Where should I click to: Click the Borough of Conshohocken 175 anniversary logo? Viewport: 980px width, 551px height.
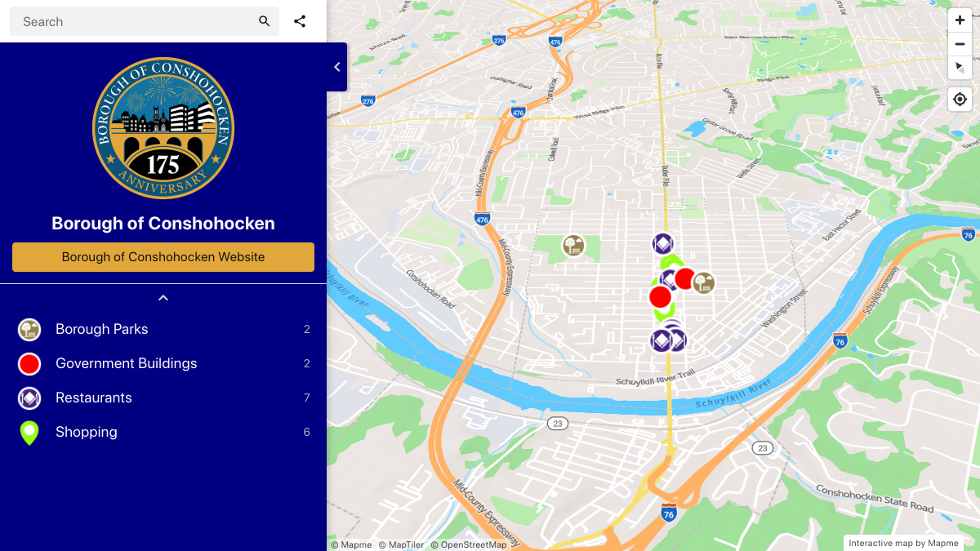click(x=163, y=128)
